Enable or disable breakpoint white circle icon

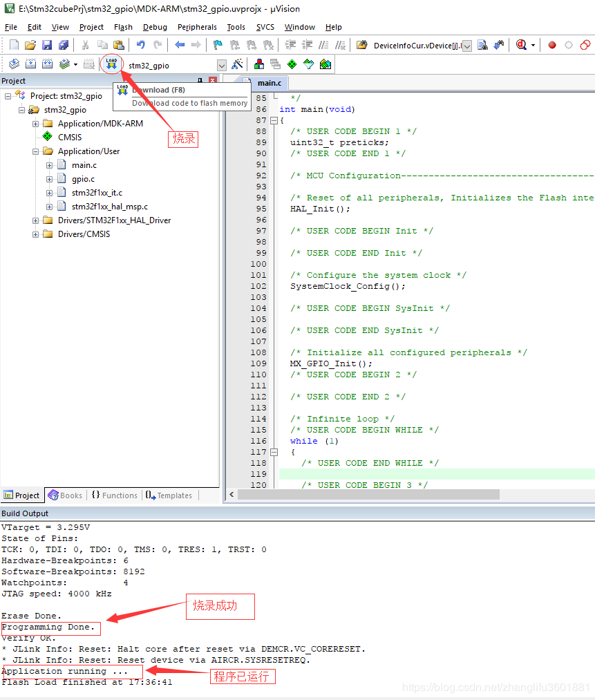click(x=569, y=45)
